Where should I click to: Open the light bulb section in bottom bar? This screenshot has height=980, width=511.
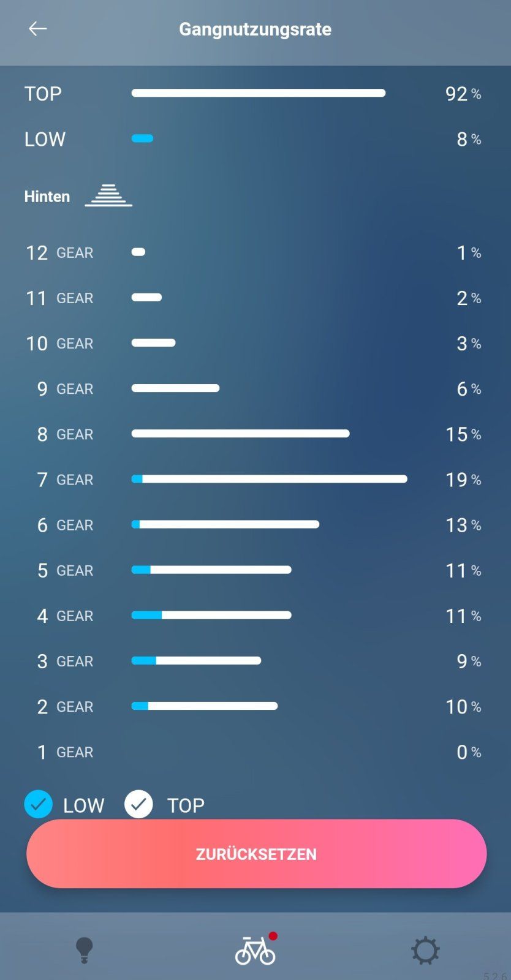pos(85,950)
